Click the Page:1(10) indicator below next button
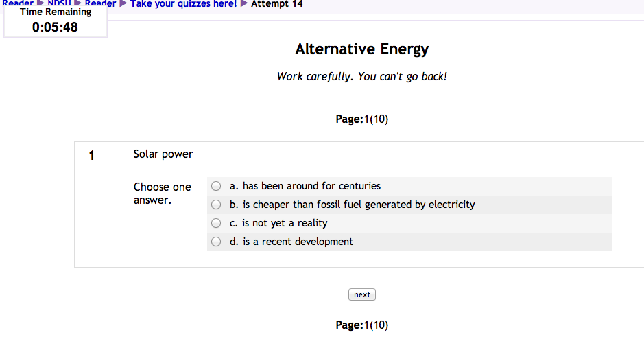The width and height of the screenshot is (644, 337). click(x=361, y=325)
